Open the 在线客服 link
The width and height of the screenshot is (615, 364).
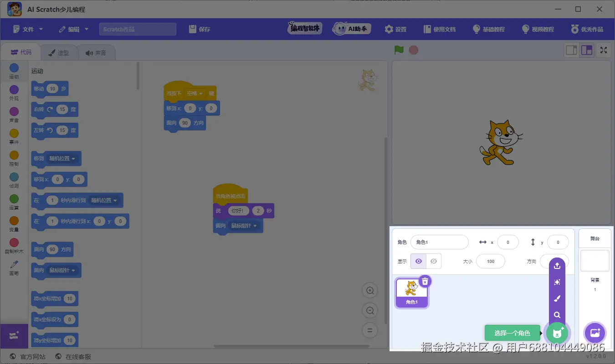(x=73, y=357)
